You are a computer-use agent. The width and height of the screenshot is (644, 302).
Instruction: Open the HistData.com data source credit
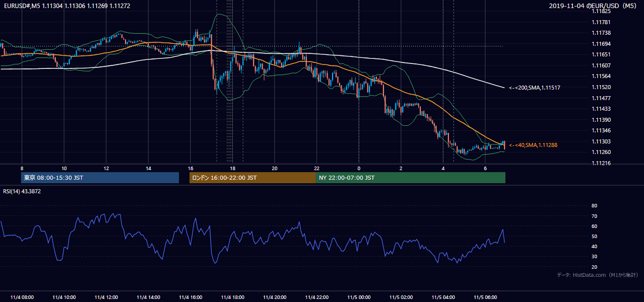[598, 275]
